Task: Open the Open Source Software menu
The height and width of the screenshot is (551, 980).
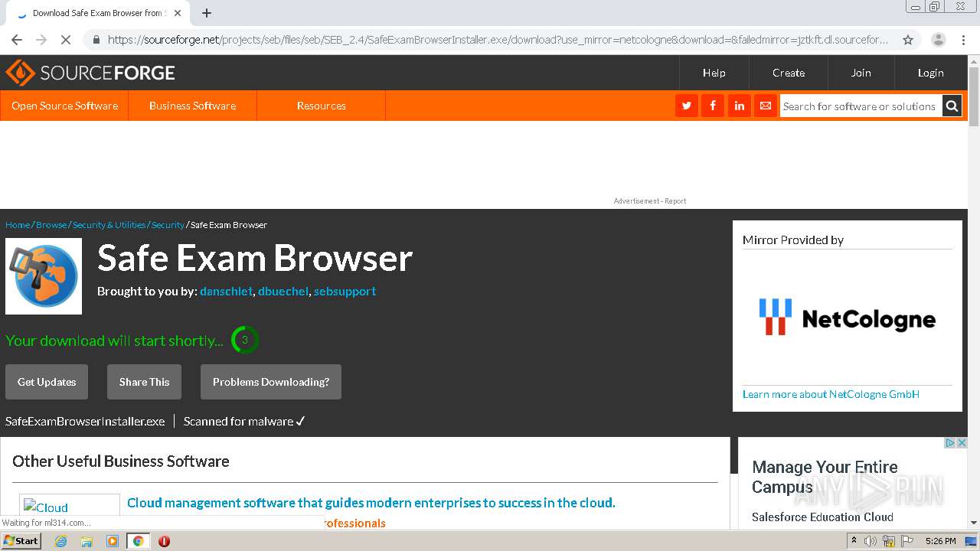Action: (x=64, y=106)
